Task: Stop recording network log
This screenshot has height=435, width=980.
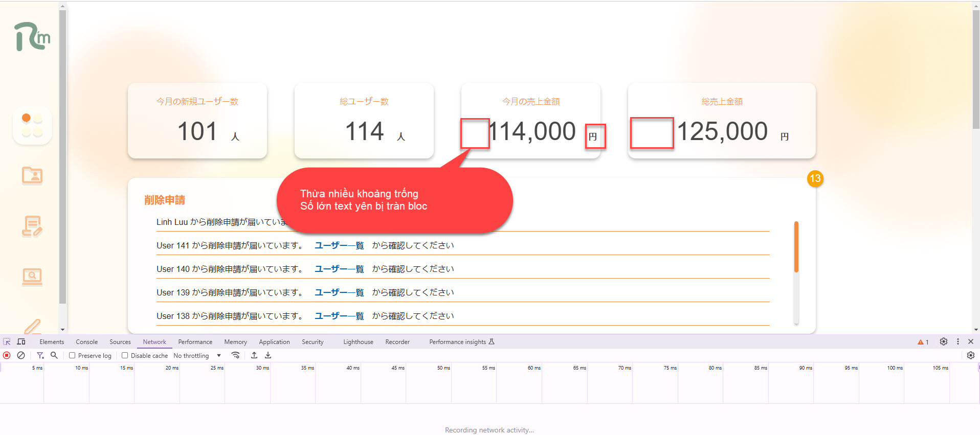Action: (x=7, y=355)
